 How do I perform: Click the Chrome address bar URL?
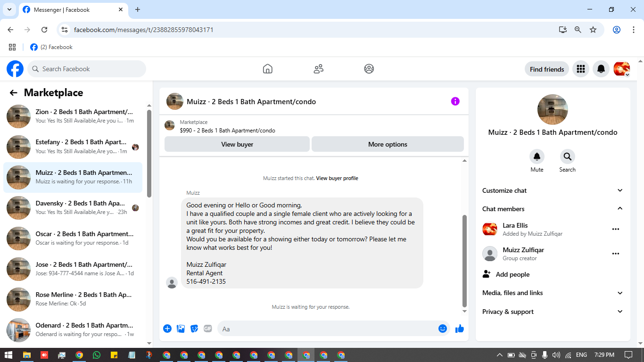[x=144, y=30]
